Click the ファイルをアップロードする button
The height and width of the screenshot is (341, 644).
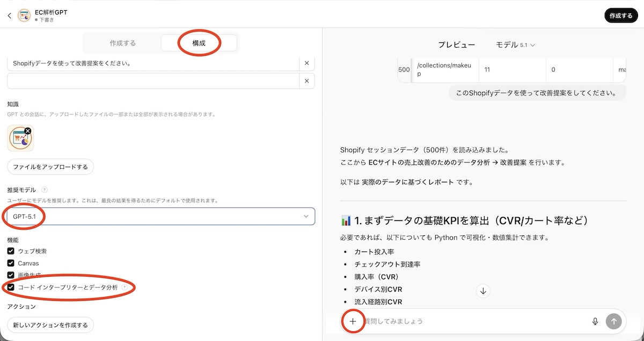pyautogui.click(x=50, y=167)
